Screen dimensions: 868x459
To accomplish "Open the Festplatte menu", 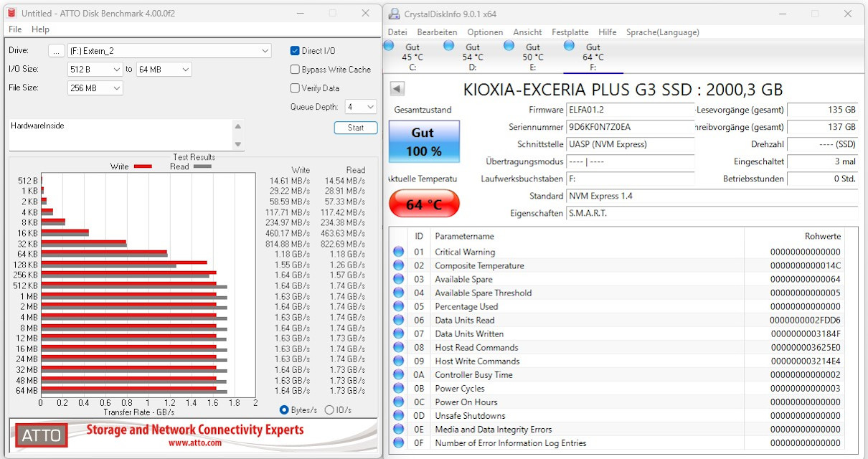I will 570,32.
